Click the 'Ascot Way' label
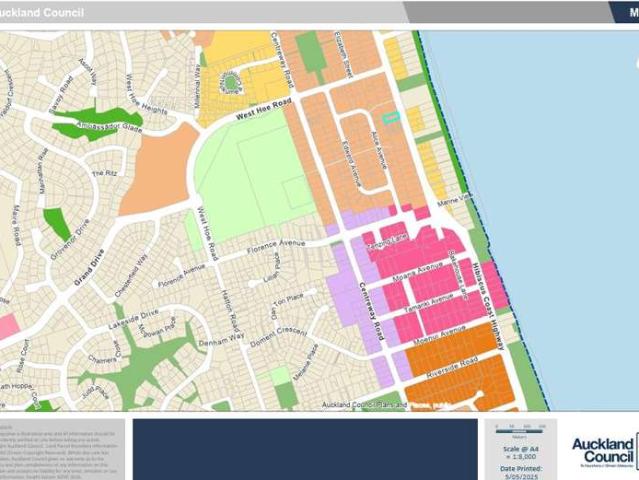 click(x=89, y=72)
